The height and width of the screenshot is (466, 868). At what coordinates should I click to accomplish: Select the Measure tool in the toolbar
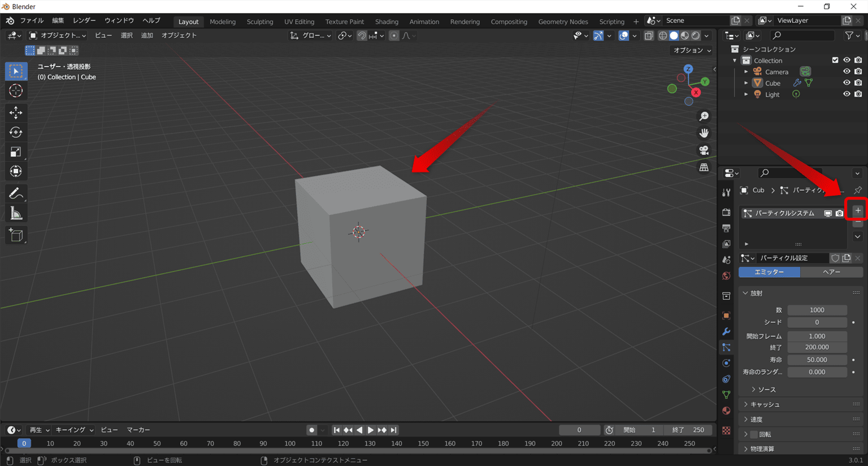pos(16,213)
